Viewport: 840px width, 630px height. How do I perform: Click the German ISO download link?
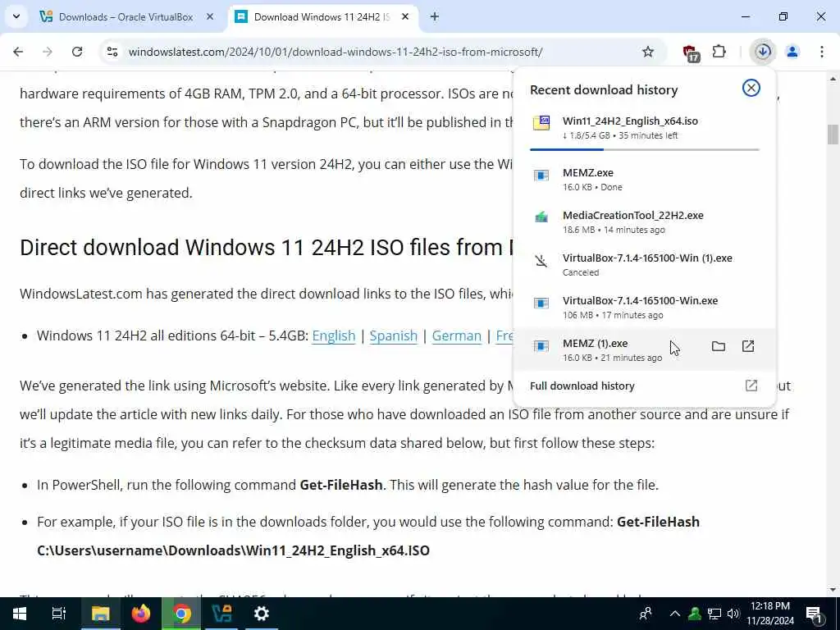(456, 336)
